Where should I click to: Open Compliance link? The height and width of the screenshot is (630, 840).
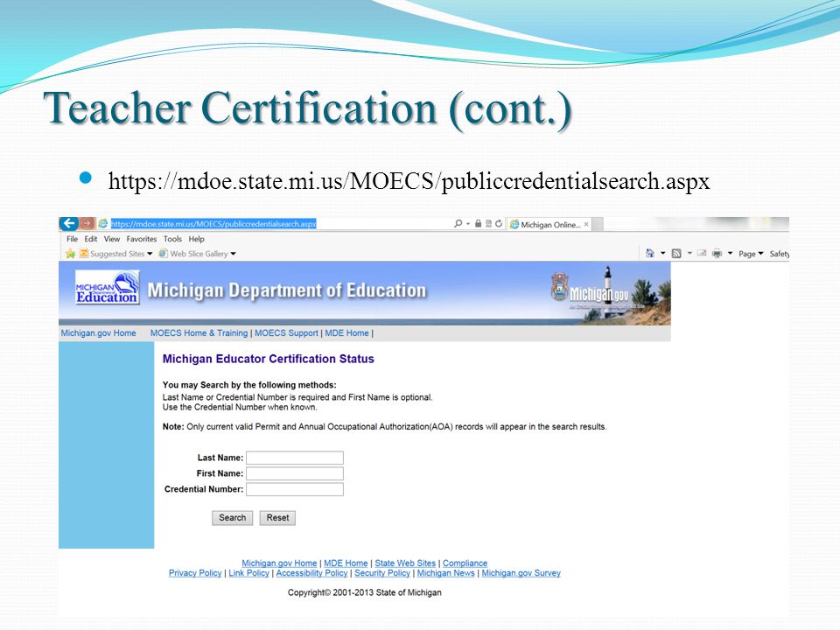[465, 563]
